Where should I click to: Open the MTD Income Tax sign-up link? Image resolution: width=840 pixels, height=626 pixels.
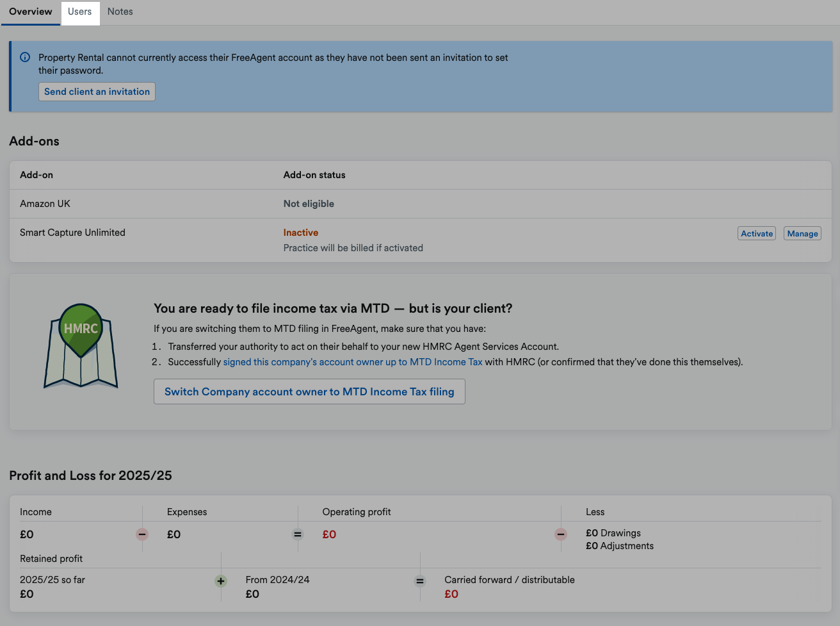pyautogui.click(x=353, y=362)
